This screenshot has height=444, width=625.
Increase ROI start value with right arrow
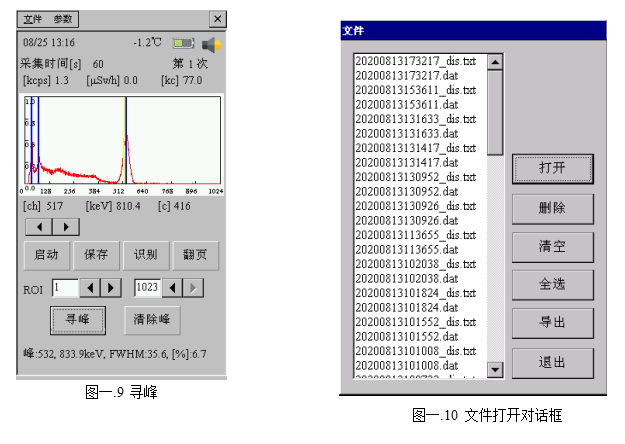coord(110,289)
